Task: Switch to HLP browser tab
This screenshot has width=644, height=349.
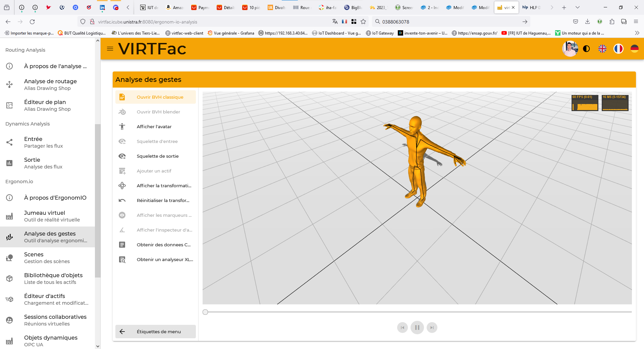Action: tap(532, 7)
